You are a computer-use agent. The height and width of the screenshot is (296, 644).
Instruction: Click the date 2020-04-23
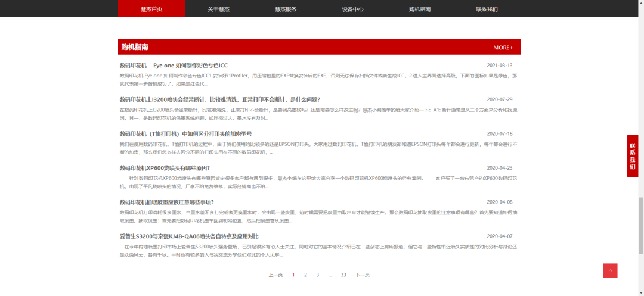click(x=500, y=168)
